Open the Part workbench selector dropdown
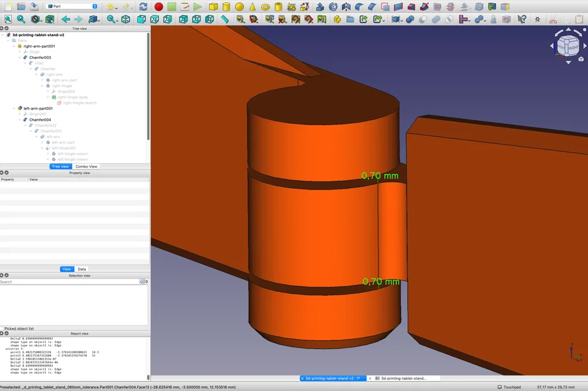Image resolution: width=588 pixels, height=391 pixels. [73, 6]
